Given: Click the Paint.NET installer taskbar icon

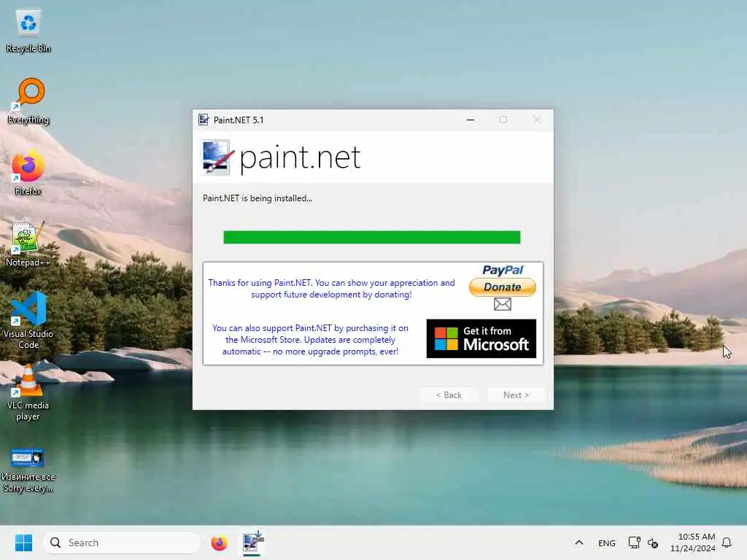Looking at the screenshot, I should pyautogui.click(x=252, y=542).
